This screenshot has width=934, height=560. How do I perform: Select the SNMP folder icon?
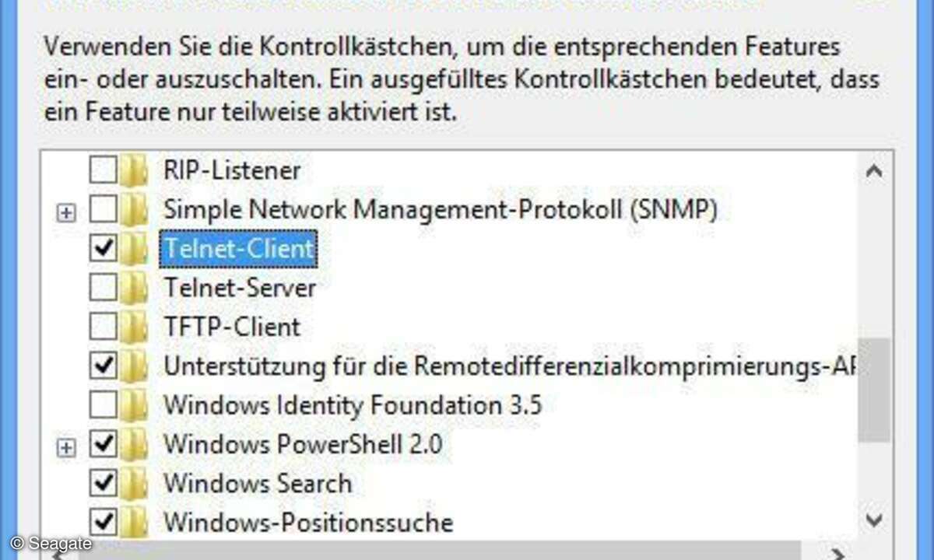(134, 209)
